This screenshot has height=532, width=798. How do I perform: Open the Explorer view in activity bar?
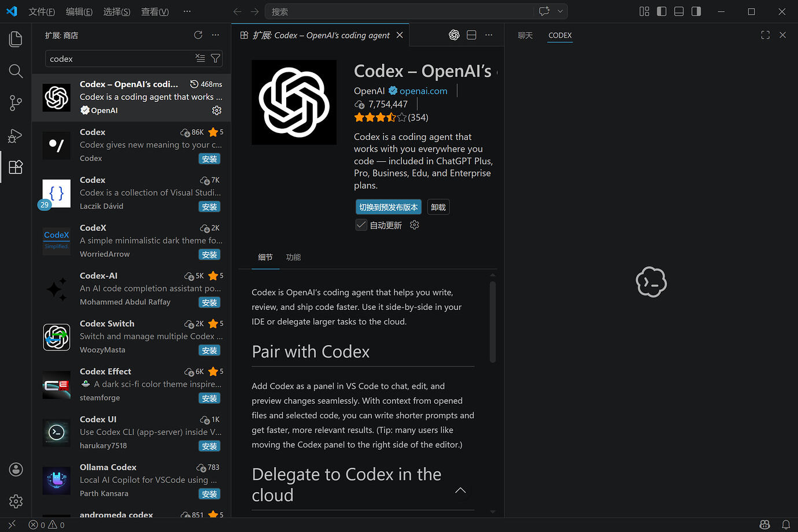[x=16, y=39]
